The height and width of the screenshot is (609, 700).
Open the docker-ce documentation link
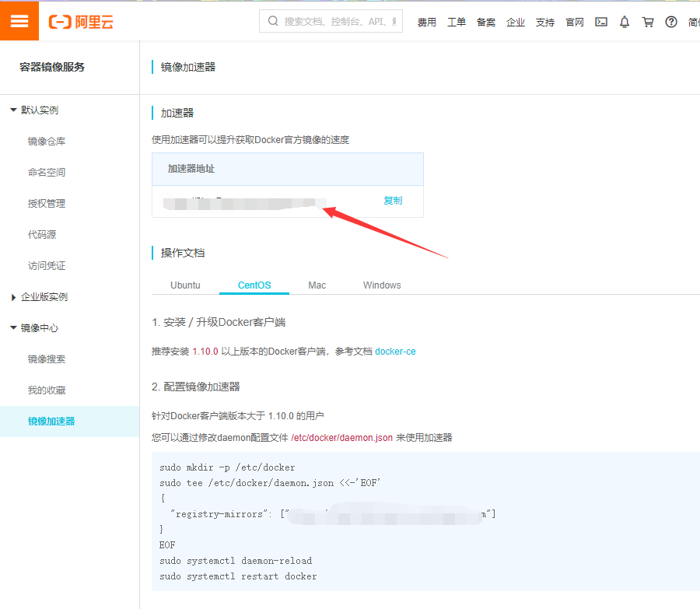point(395,352)
